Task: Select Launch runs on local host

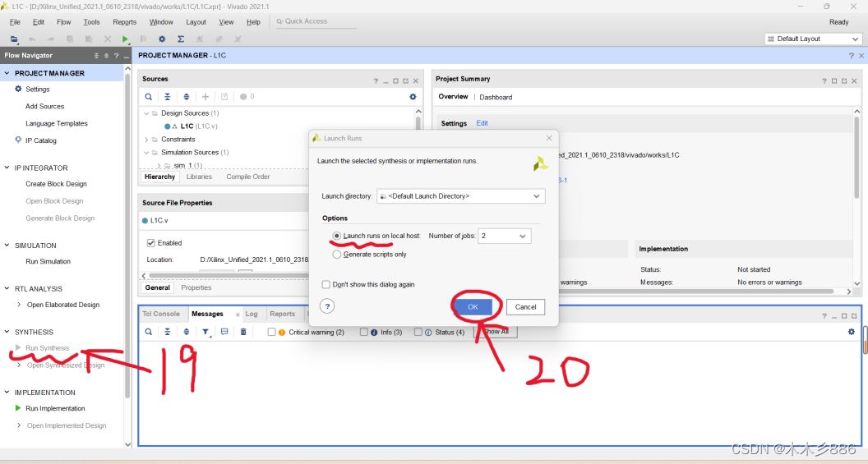Action: pyautogui.click(x=336, y=236)
